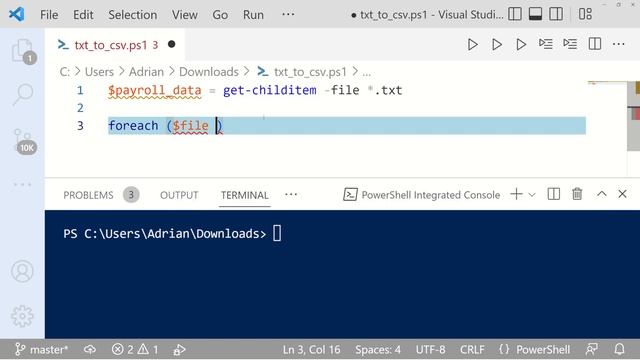Click the feedback status bar icon
The height and width of the screenshot is (360, 640).
pos(591,349)
